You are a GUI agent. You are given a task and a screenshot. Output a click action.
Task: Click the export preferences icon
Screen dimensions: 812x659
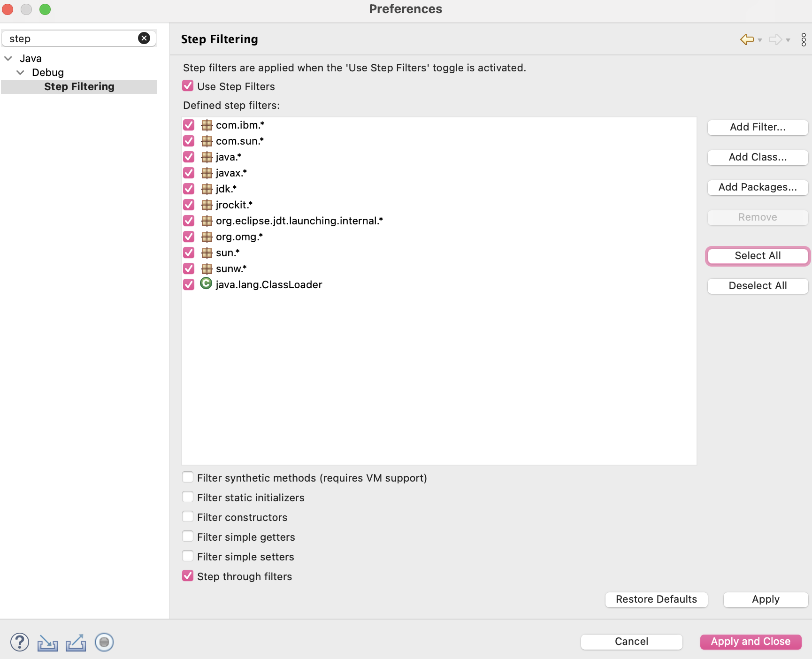[76, 643]
